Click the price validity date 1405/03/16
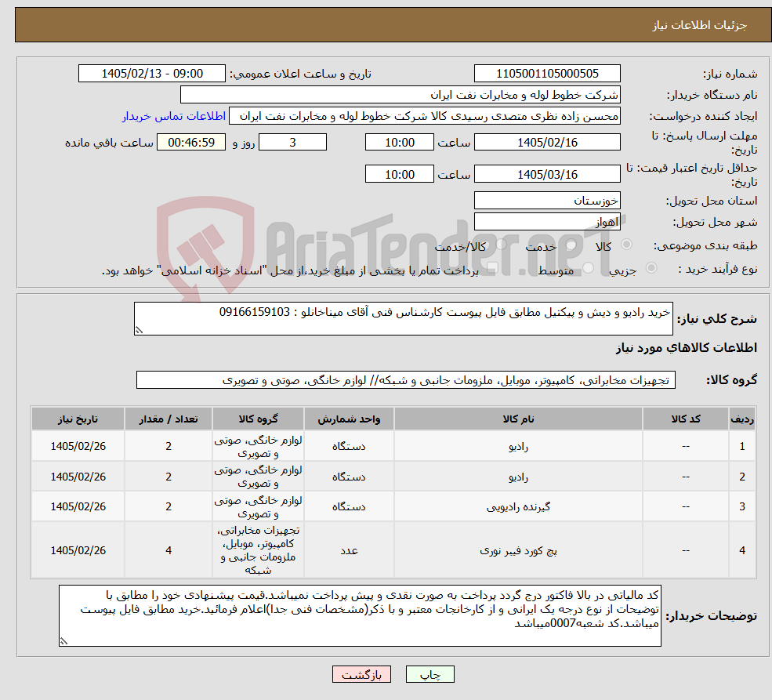The height and width of the screenshot is (700, 772). tap(547, 174)
